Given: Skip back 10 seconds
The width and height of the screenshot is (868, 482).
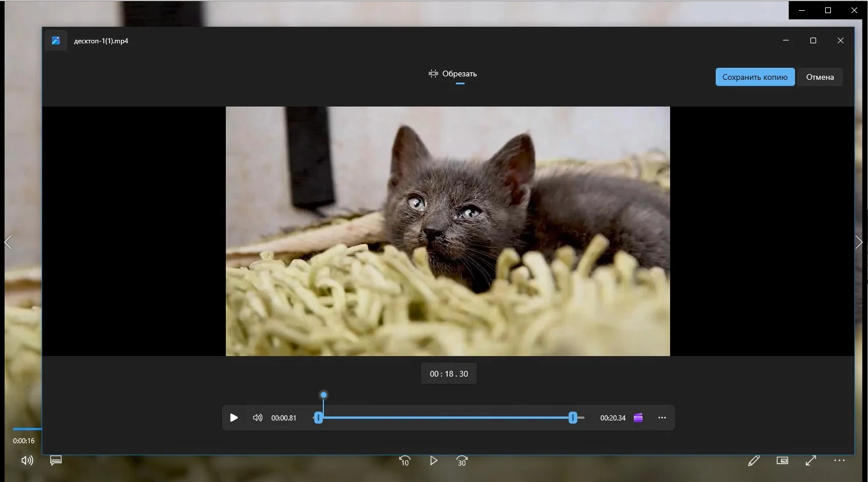Looking at the screenshot, I should pos(404,460).
